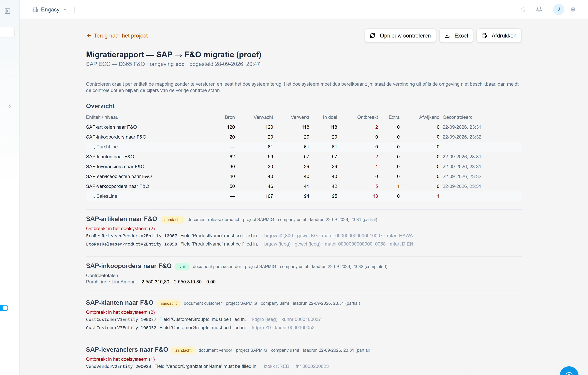The width and height of the screenshot is (588, 375).
Task: Select SAP-klanten naar F&O overview row
Action: pos(303,157)
